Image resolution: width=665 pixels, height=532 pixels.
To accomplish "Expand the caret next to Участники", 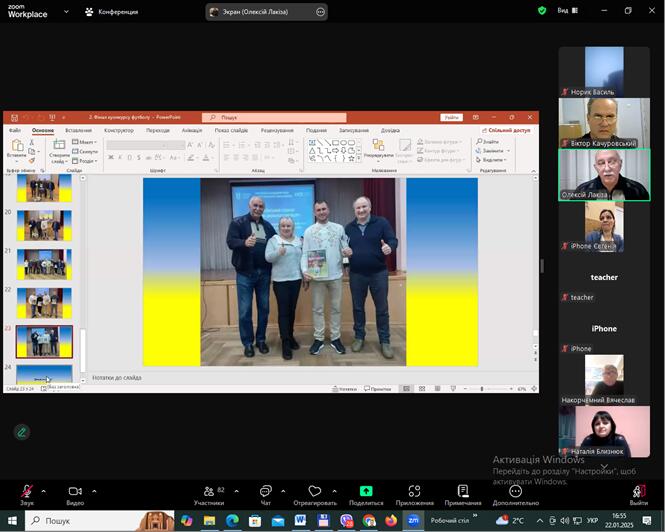I will 237,491.
